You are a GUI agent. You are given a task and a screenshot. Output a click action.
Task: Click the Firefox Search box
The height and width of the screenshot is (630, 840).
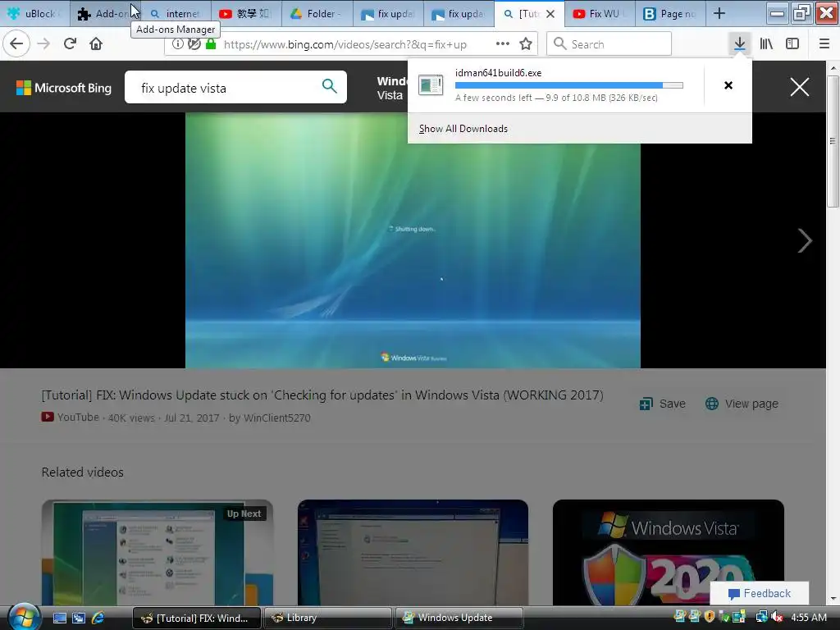(x=609, y=44)
